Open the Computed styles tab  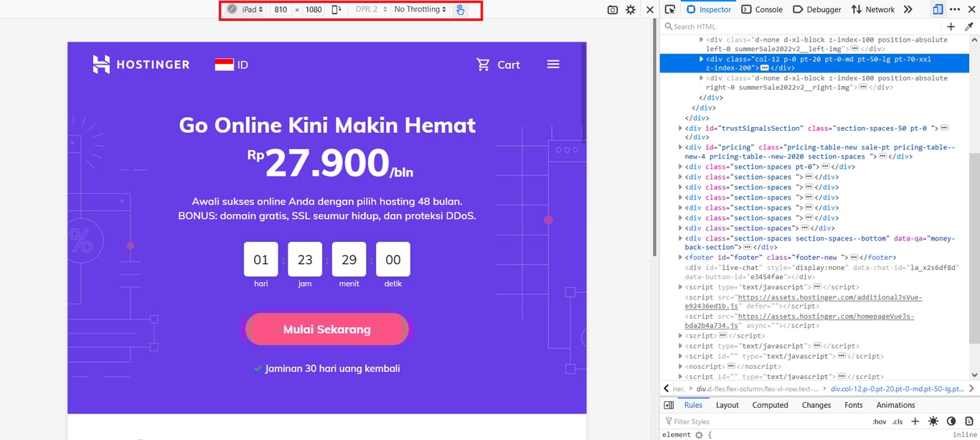coord(770,405)
